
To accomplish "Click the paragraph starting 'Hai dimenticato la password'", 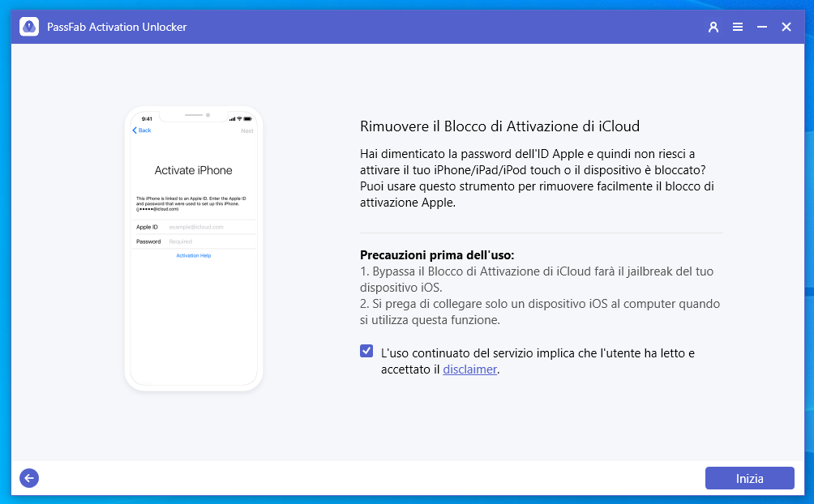I will click(x=537, y=178).
